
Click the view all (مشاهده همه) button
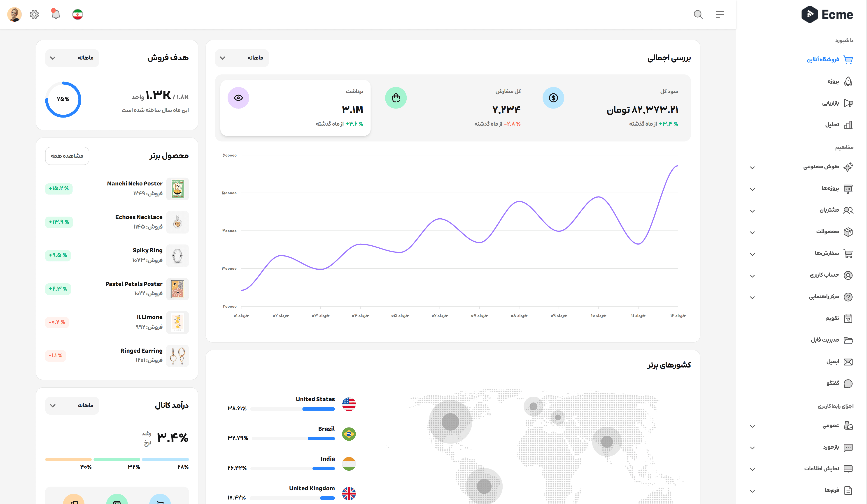click(x=67, y=156)
